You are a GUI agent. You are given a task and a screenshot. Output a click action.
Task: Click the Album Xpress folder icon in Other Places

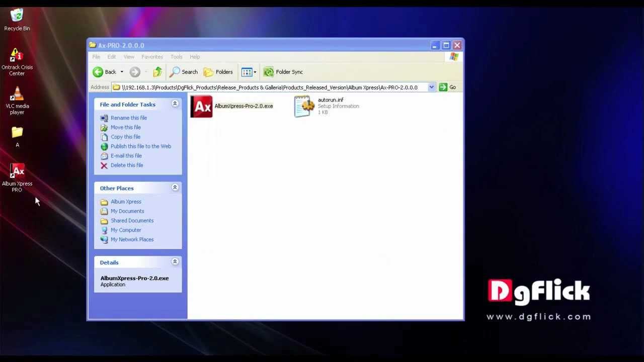(x=104, y=202)
